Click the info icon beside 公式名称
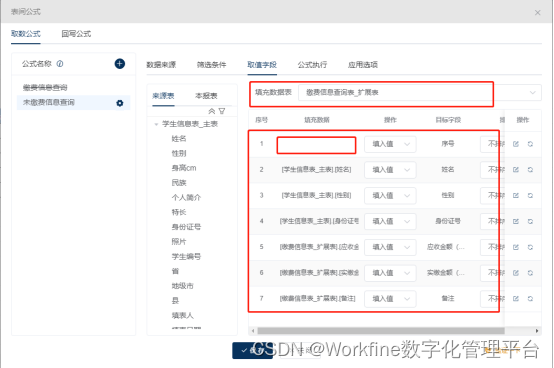The image size is (554, 368). (60, 64)
